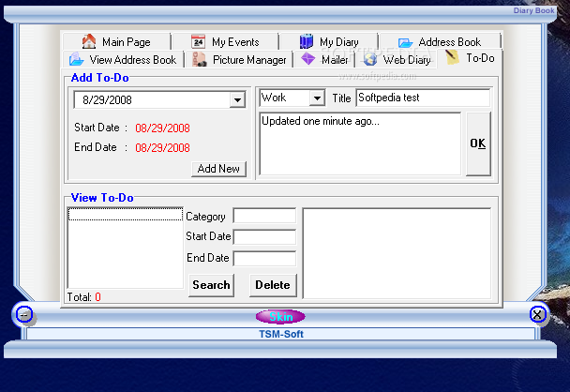Image resolution: width=570 pixels, height=392 pixels.
Task: Click the View Address Book folder icon
Action: point(76,59)
